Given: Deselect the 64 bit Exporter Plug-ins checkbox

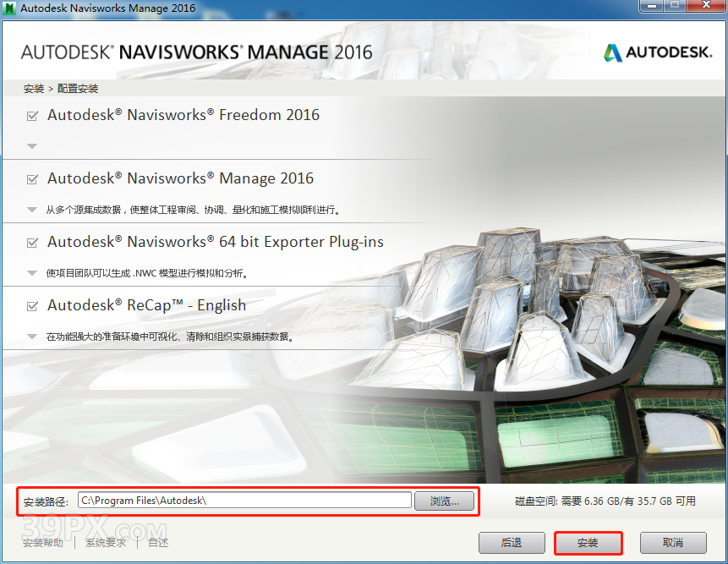Looking at the screenshot, I should [x=33, y=243].
